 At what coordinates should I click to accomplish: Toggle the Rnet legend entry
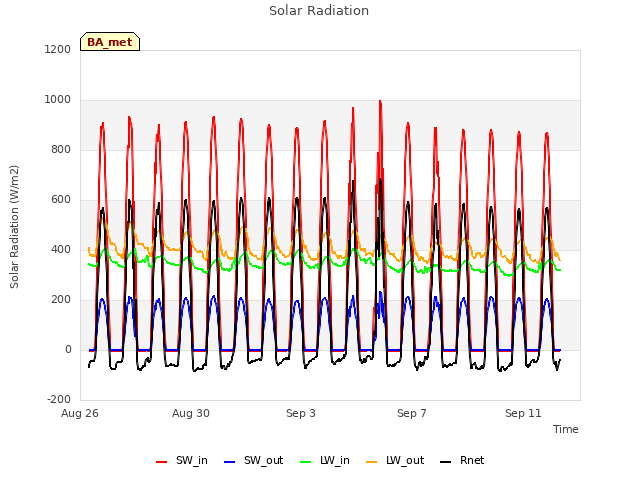[462, 461]
